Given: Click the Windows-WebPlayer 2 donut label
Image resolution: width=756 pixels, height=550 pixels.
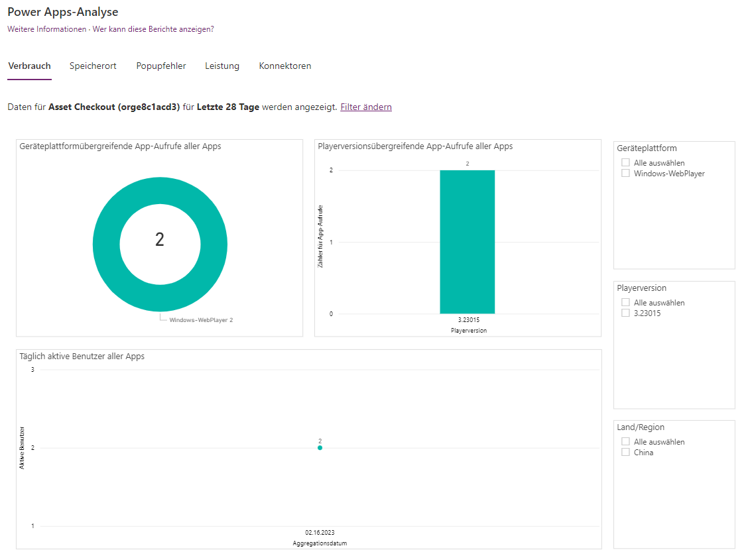Looking at the screenshot, I should [x=201, y=320].
